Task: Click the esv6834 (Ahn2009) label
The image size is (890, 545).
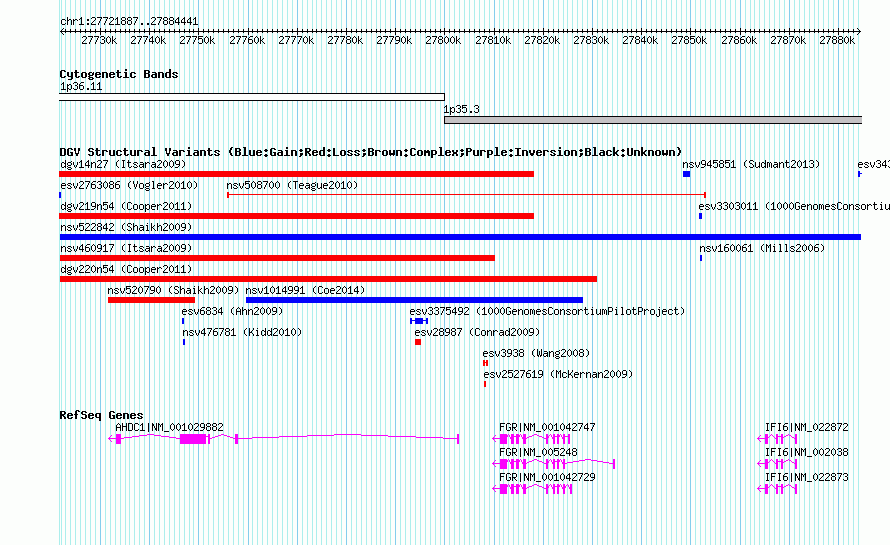Action: coord(232,311)
